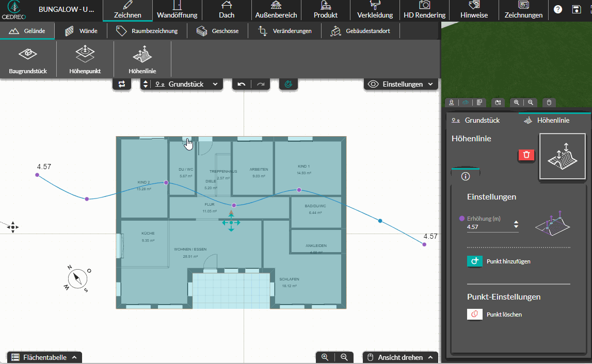Image resolution: width=592 pixels, height=364 pixels.
Task: Zoom in the floor plan view
Action: (325, 357)
